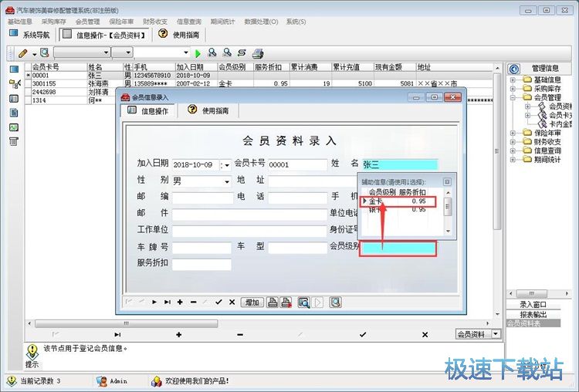Viewport: 579px width, 392px height.
Task: Click next record arrow in dialog navigator
Action: pos(154,302)
